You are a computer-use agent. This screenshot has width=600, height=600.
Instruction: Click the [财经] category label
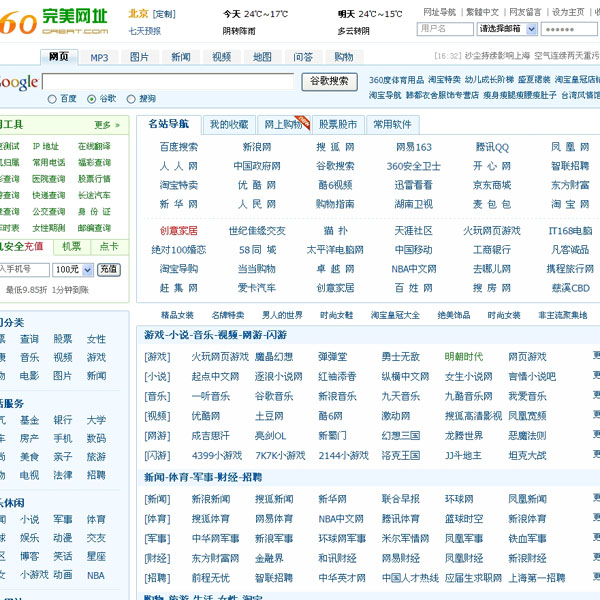click(157, 558)
